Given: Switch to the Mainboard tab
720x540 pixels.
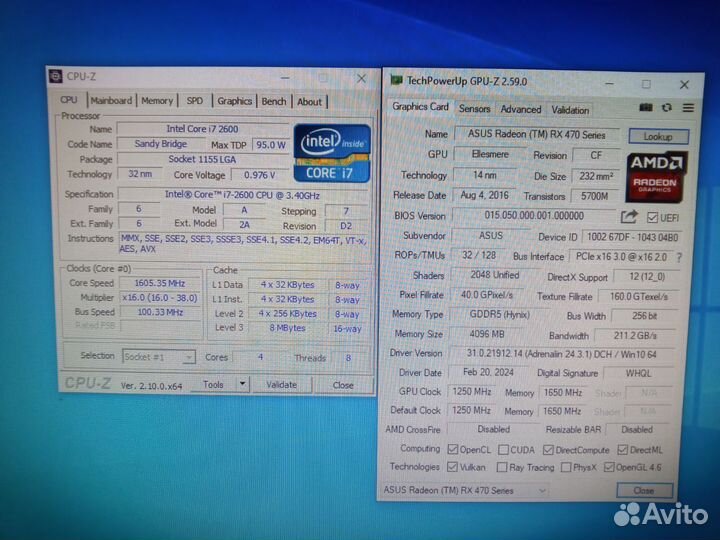Looking at the screenshot, I should [x=111, y=100].
